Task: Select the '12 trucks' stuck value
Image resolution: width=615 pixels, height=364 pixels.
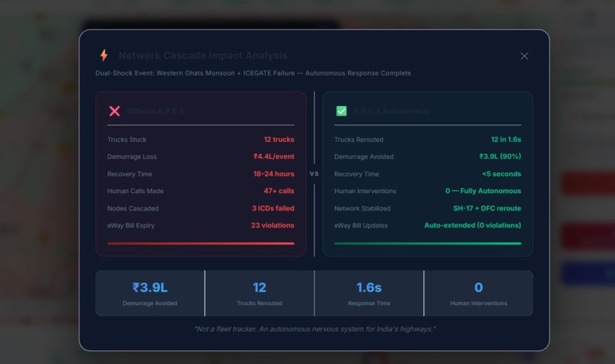Action: 279,139
